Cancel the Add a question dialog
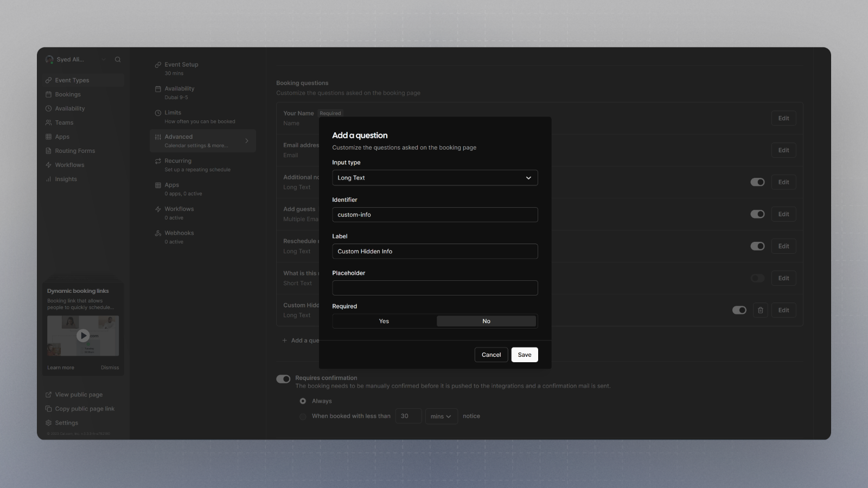 coord(491,355)
